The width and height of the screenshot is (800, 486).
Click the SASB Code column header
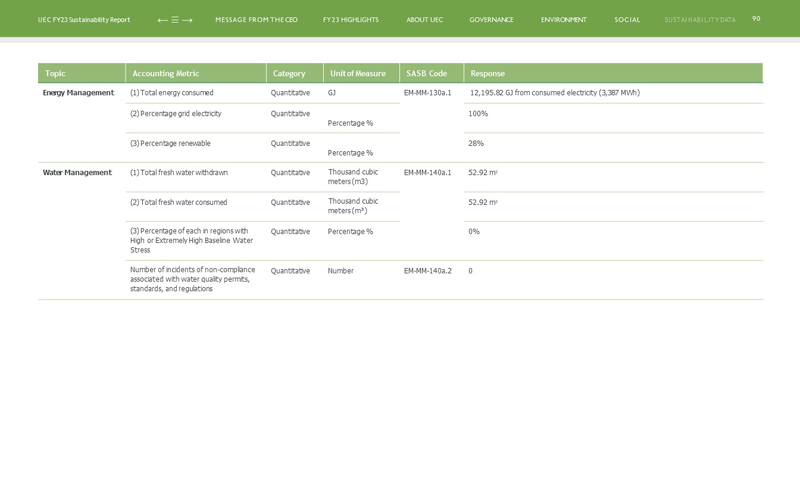pyautogui.click(x=426, y=73)
